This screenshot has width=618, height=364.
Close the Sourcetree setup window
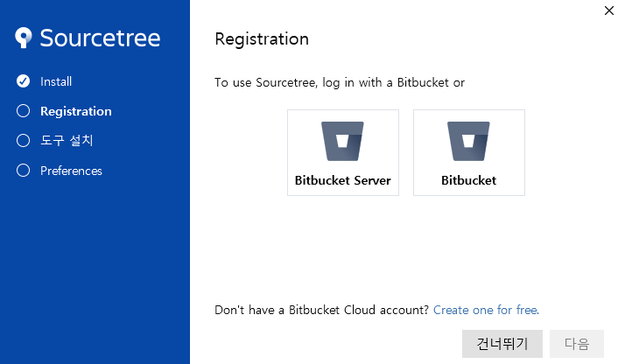[609, 10]
